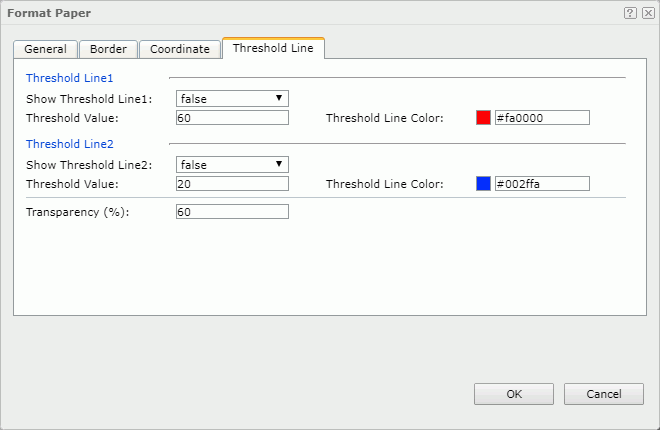
Task: Click the Cancel button
Action: [x=604, y=394]
